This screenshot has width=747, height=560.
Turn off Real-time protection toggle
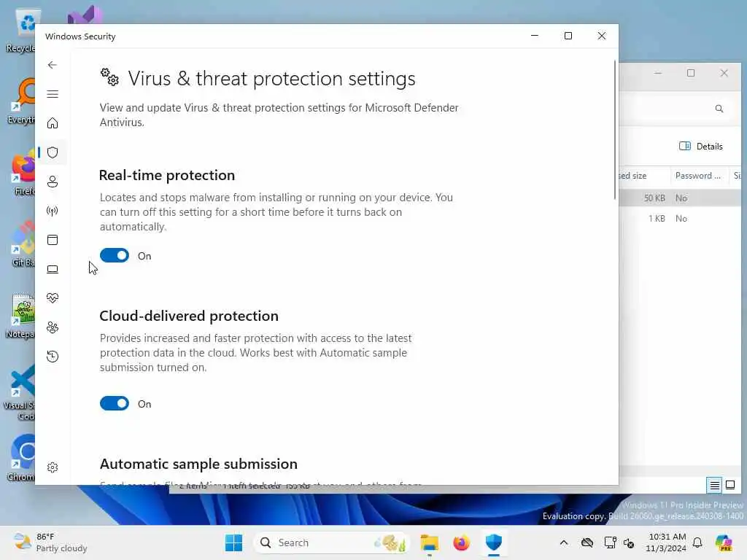pos(115,256)
